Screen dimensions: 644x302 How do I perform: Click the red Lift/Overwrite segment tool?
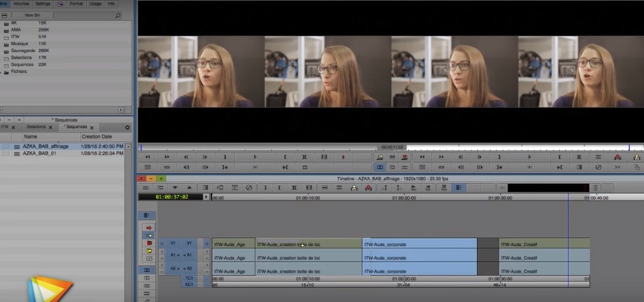click(x=149, y=243)
